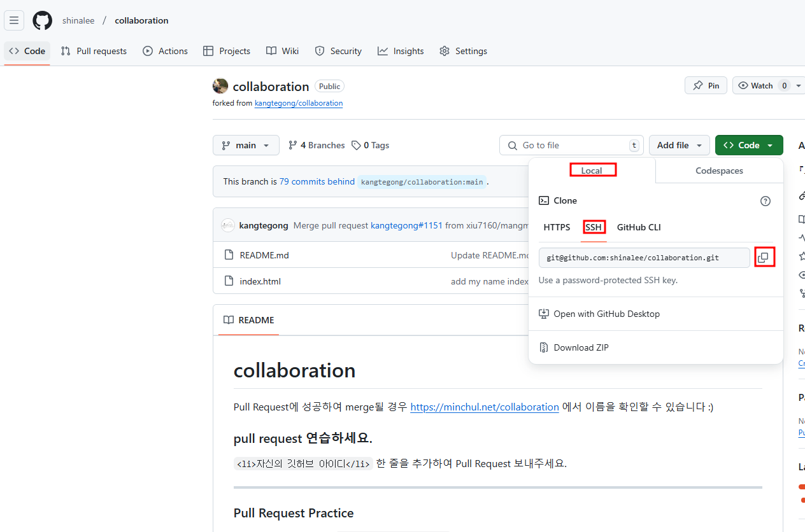Click the branch icon beside 4 Branches
The width and height of the screenshot is (805, 532).
click(293, 145)
